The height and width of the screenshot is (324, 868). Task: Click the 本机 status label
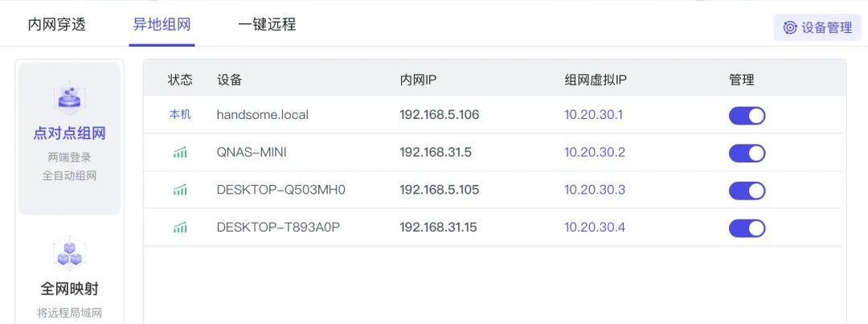click(x=180, y=115)
